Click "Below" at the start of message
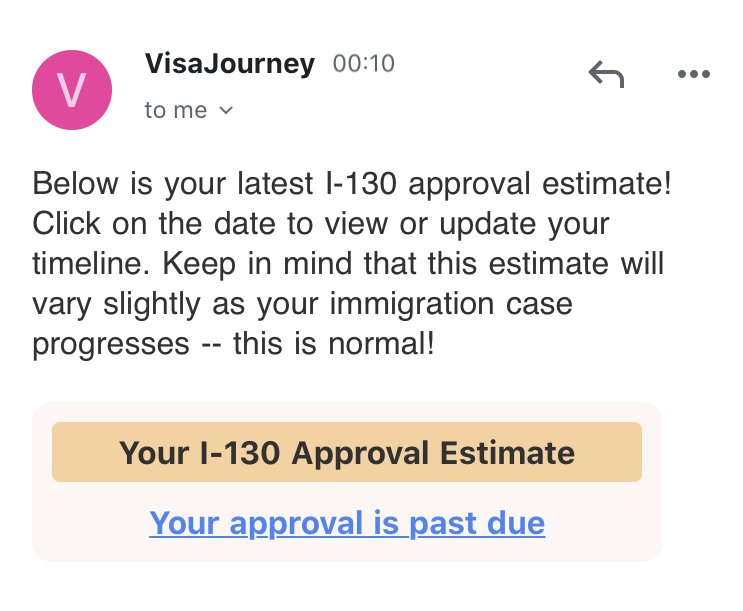Screen dimensions: 743x611 coord(75,183)
